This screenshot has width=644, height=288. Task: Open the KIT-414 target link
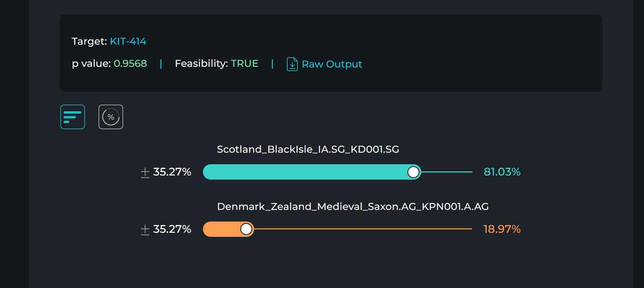[128, 41]
